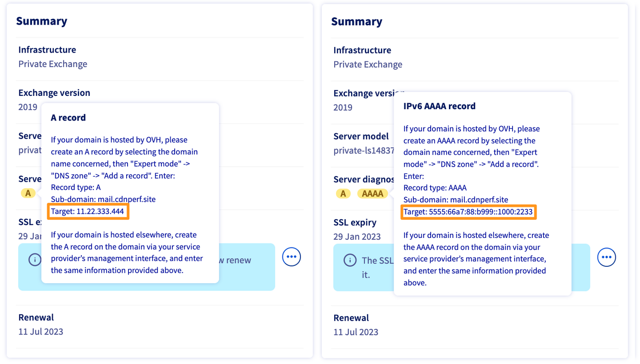Viewport: 640px width, 364px height.
Task: Click the A badge next to the AAAA badge
Action: coord(343,194)
